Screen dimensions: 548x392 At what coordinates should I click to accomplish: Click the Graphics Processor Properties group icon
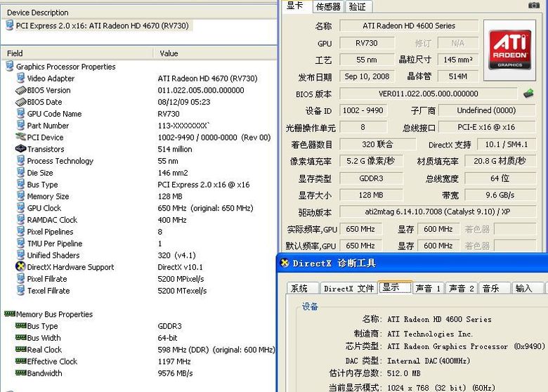coord(10,66)
